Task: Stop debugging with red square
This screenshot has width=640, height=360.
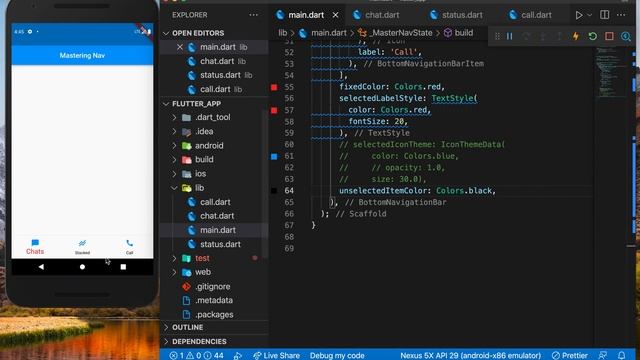Action: (x=609, y=36)
